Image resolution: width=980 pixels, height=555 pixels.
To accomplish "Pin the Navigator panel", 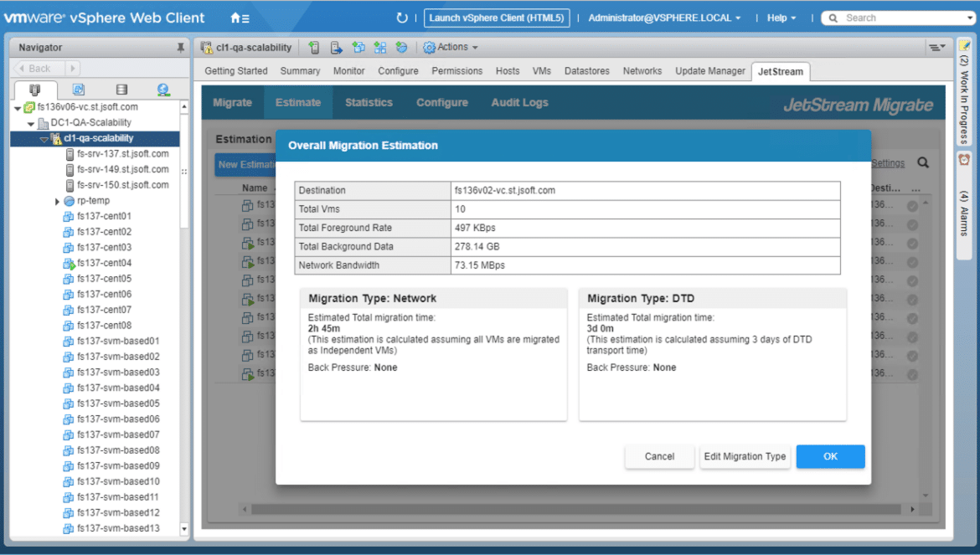I will pyautogui.click(x=181, y=48).
